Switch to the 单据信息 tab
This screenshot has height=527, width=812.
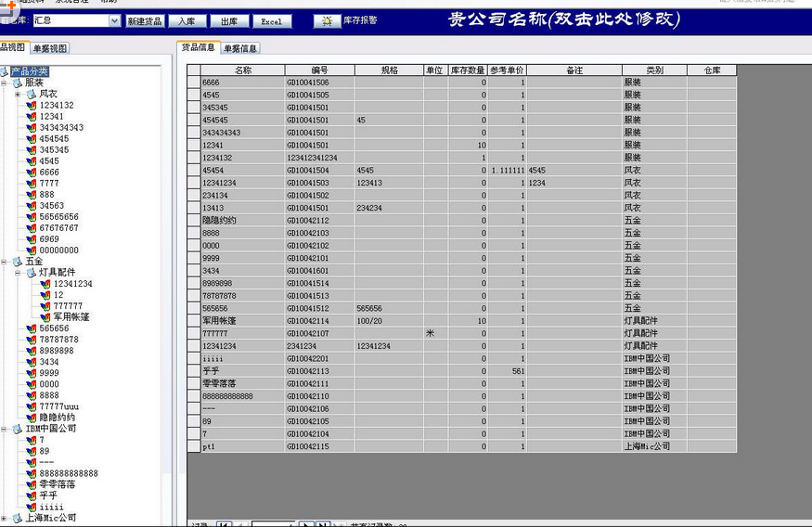239,48
